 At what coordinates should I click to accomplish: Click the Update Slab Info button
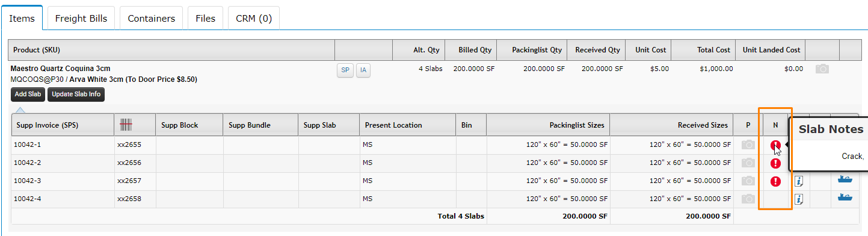coord(76,95)
